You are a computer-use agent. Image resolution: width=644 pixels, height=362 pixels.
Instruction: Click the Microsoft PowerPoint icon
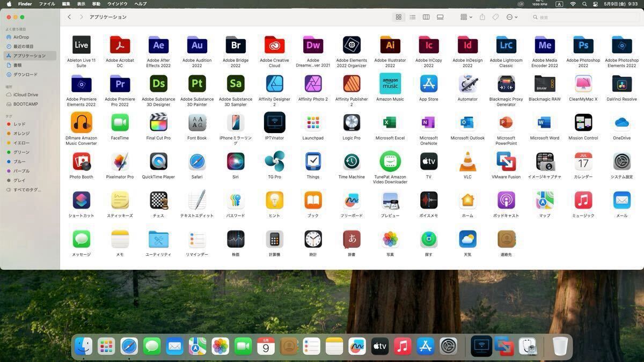click(506, 123)
